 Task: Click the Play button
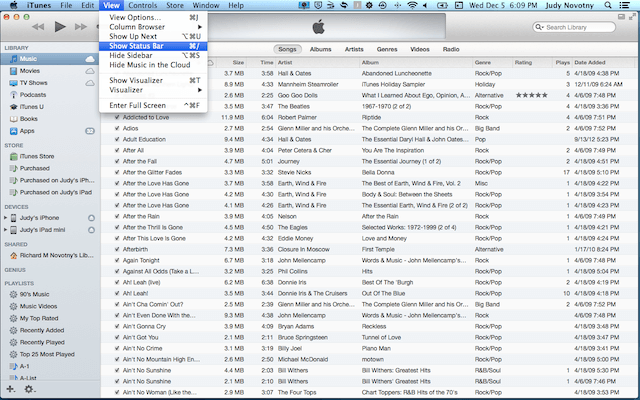click(x=60, y=27)
